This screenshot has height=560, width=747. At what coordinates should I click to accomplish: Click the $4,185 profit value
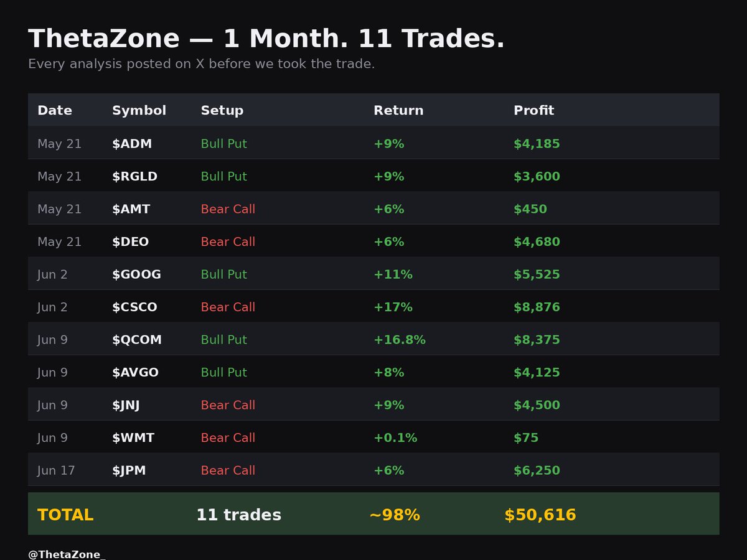coord(537,144)
